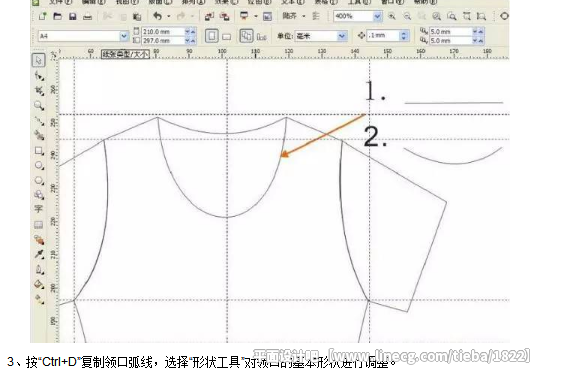Open the second menu in the menu bar
Screen dimensions: 571x375
coord(93,2)
